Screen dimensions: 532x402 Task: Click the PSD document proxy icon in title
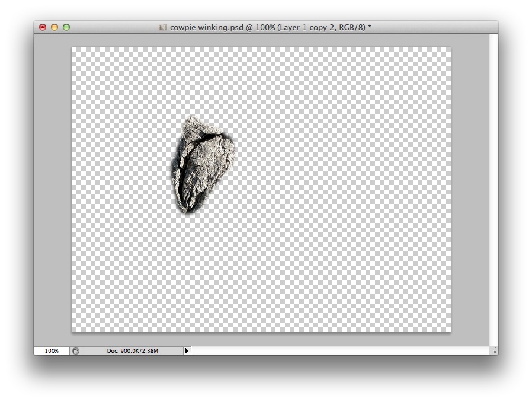pyautogui.click(x=163, y=27)
